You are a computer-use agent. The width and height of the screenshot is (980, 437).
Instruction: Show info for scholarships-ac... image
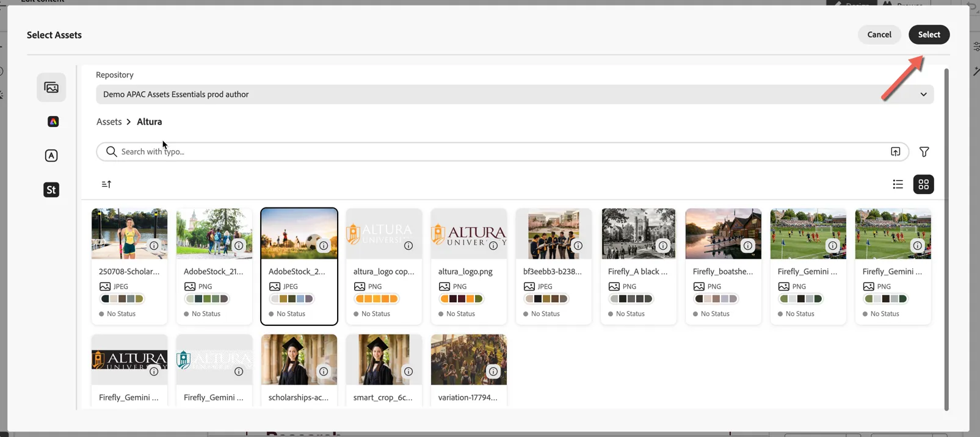(x=324, y=371)
